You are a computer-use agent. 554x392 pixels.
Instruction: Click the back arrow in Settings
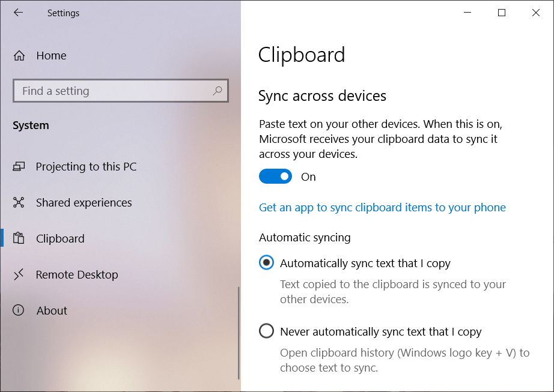pos(19,13)
